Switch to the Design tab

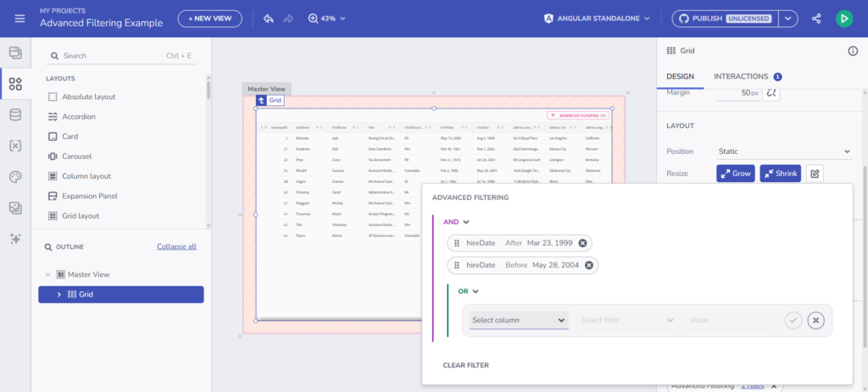tap(681, 76)
